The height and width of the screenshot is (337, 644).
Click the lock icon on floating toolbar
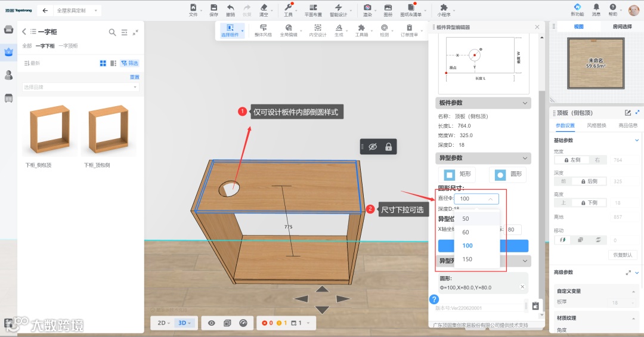pyautogui.click(x=389, y=147)
